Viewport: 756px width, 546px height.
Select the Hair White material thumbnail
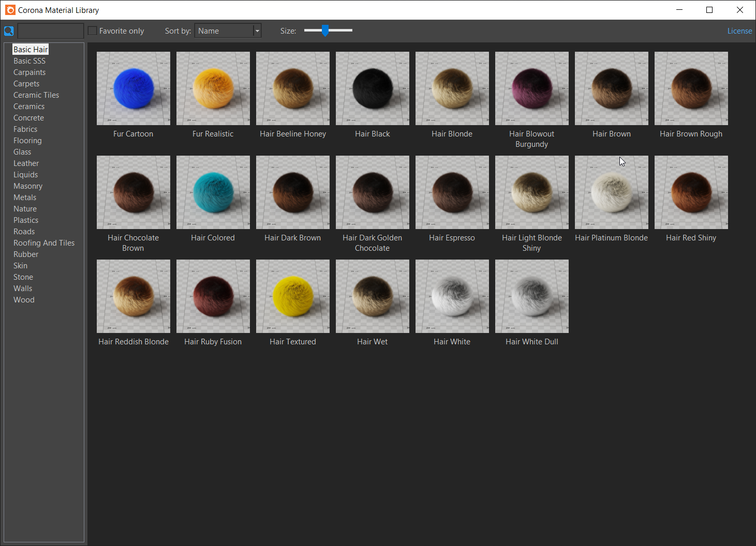pyautogui.click(x=452, y=296)
